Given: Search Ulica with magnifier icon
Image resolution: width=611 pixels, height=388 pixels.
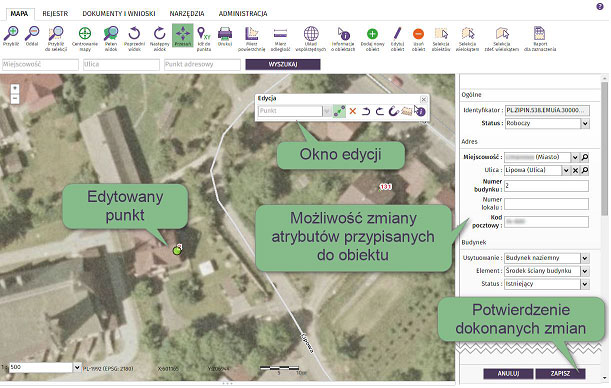Looking at the screenshot, I should point(585,170).
